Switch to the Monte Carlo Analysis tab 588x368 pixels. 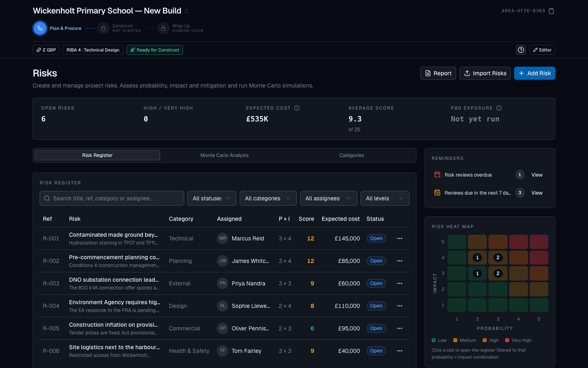(x=225, y=155)
